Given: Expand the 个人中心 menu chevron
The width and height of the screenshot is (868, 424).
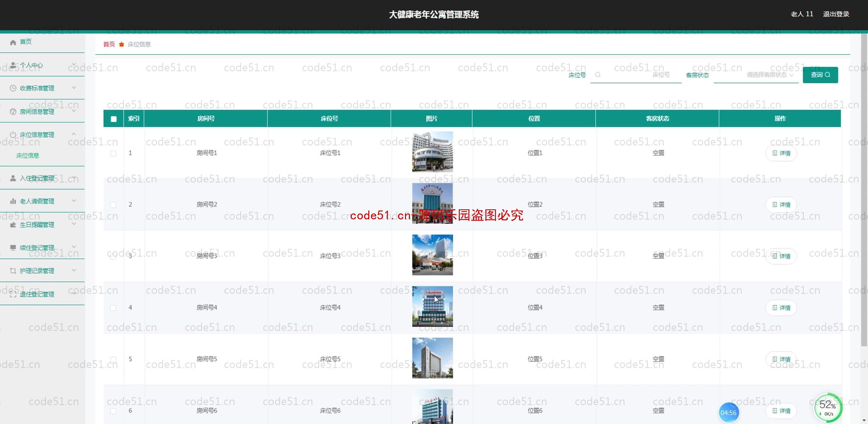Looking at the screenshot, I should (74, 64).
